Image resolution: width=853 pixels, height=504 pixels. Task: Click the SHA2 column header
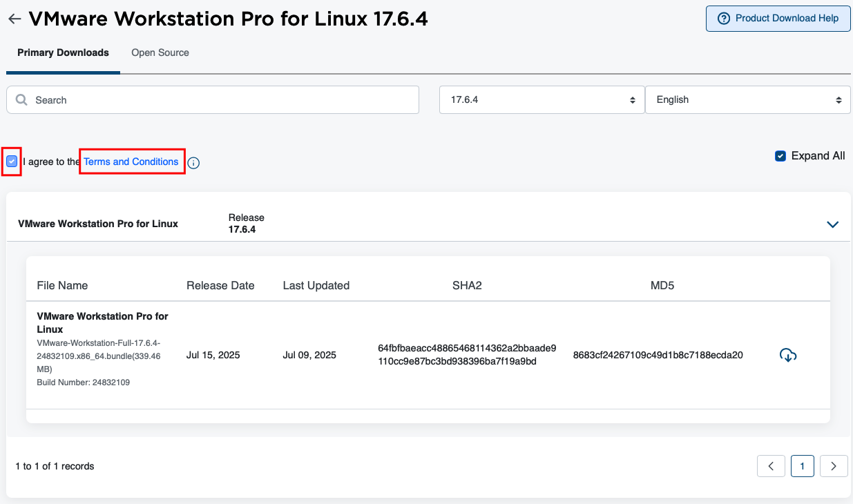tap(467, 286)
